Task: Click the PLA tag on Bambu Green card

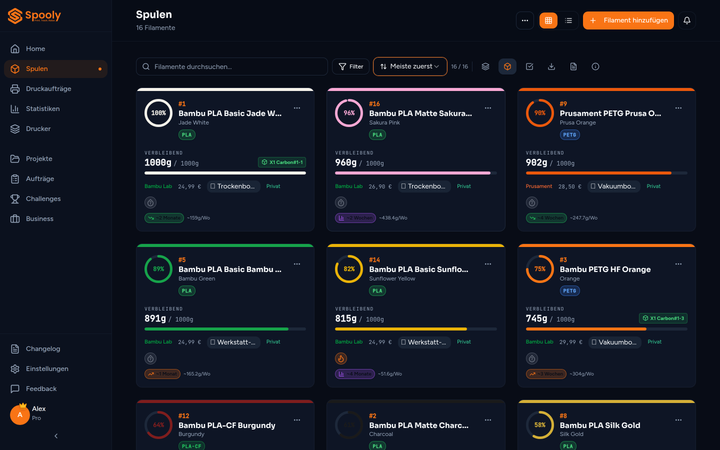Action: 187,291
